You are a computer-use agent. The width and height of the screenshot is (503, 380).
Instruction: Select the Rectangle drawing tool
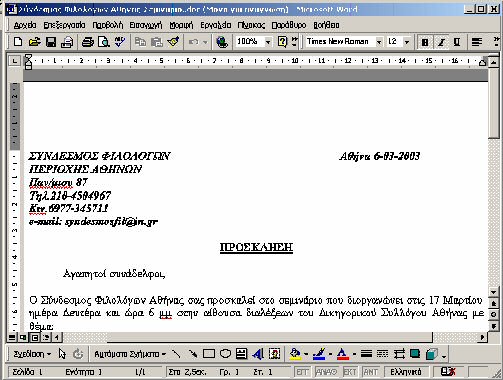(209, 354)
